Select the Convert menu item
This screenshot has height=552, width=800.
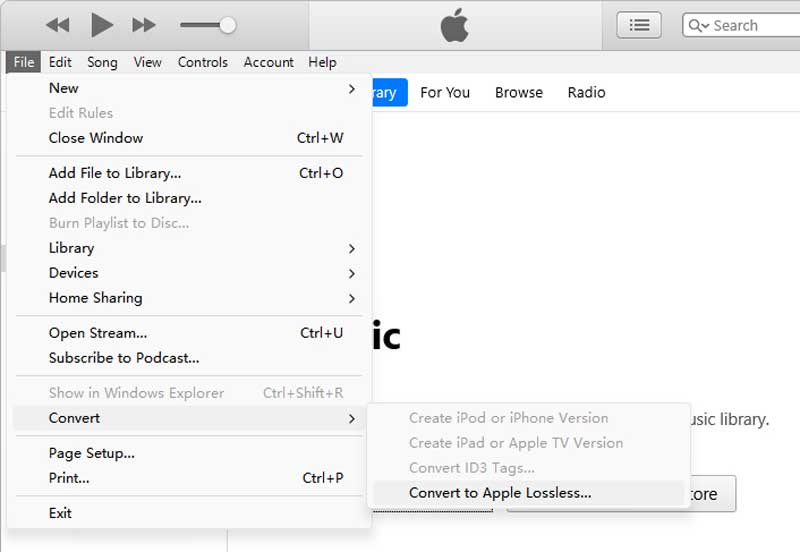click(189, 418)
